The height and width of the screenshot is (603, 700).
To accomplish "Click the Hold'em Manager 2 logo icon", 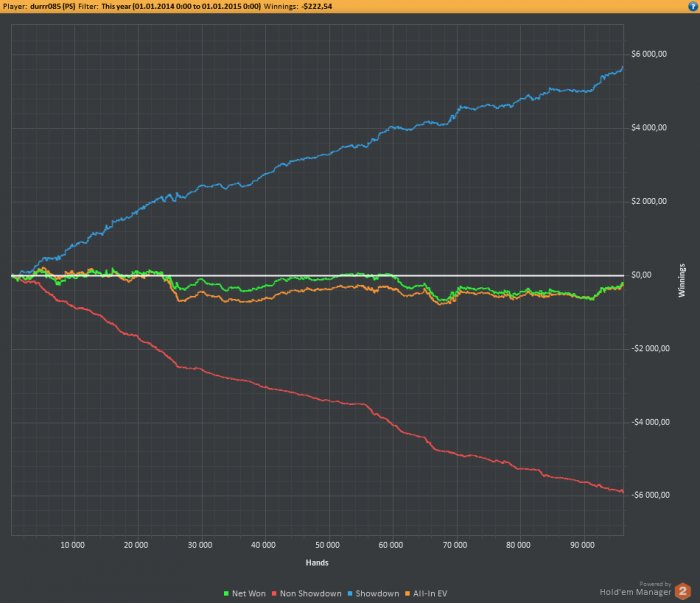I will pos(683,591).
